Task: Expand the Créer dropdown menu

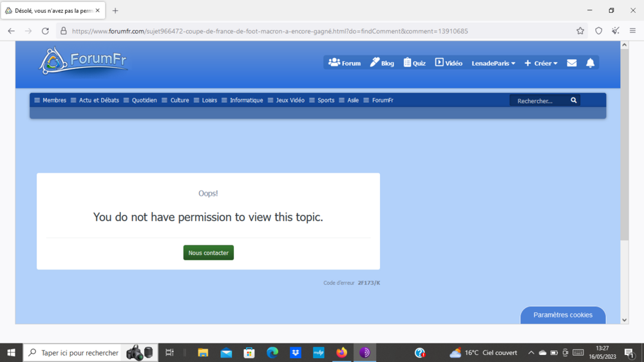Action: click(541, 63)
